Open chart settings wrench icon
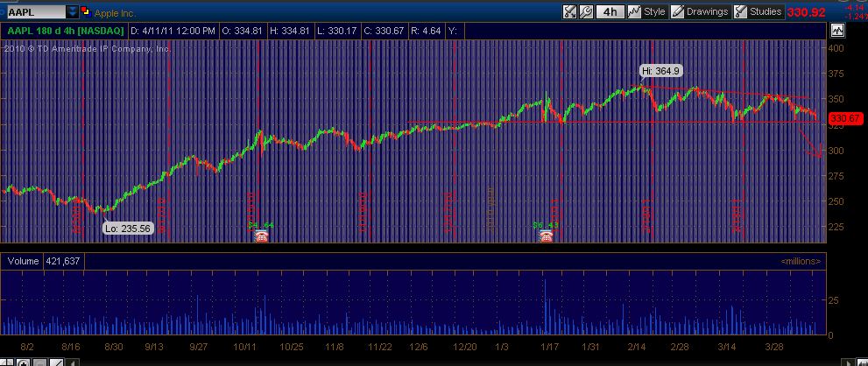The width and height of the screenshot is (868, 366). click(586, 11)
